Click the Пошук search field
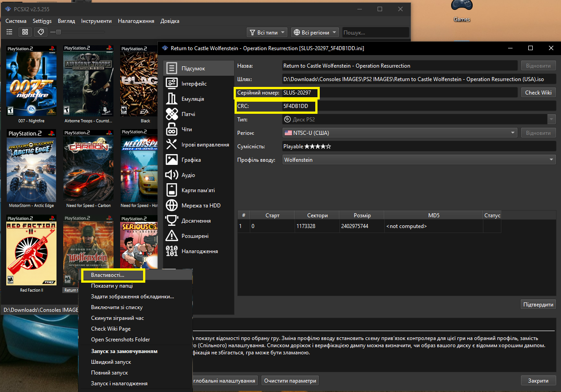Screen dimensions: 561x392 375,32
